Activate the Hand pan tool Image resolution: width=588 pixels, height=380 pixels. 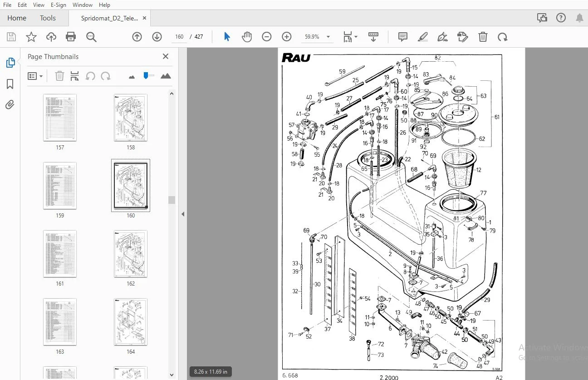(x=247, y=37)
